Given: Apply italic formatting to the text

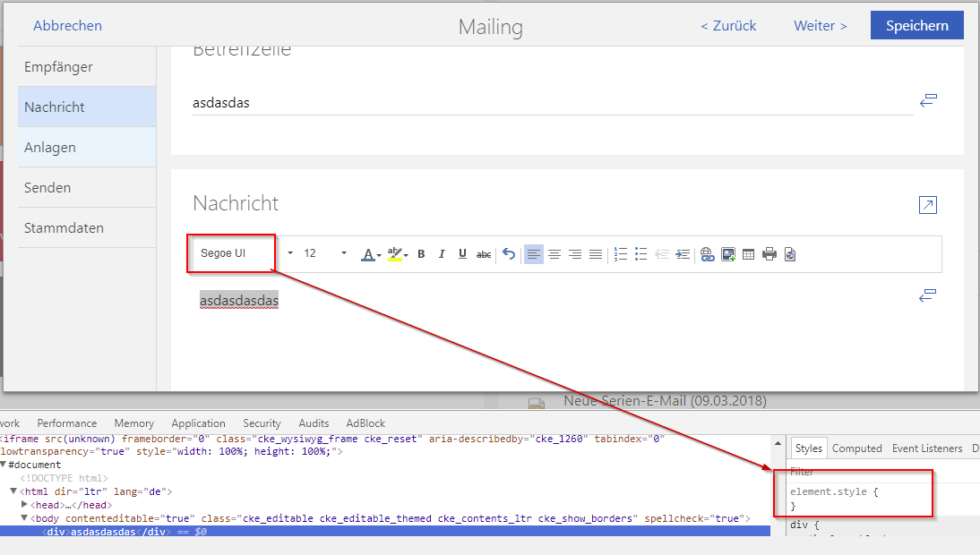Looking at the screenshot, I should click(441, 253).
